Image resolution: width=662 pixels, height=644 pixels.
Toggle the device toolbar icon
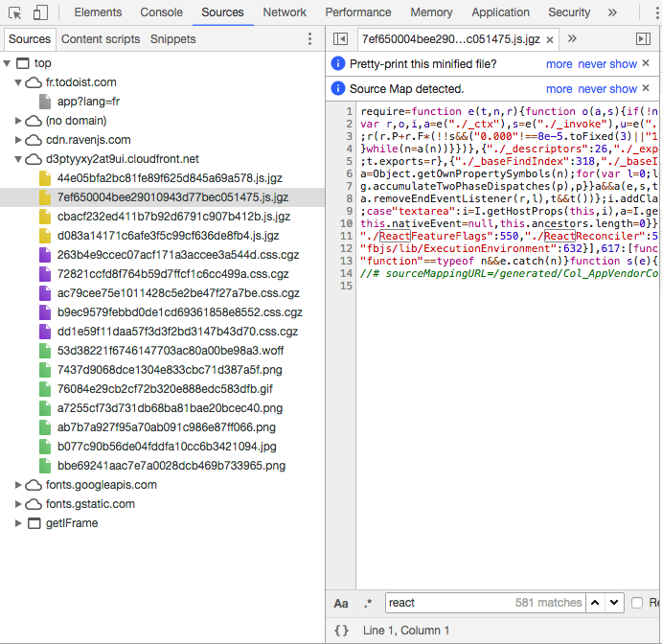click(x=40, y=12)
